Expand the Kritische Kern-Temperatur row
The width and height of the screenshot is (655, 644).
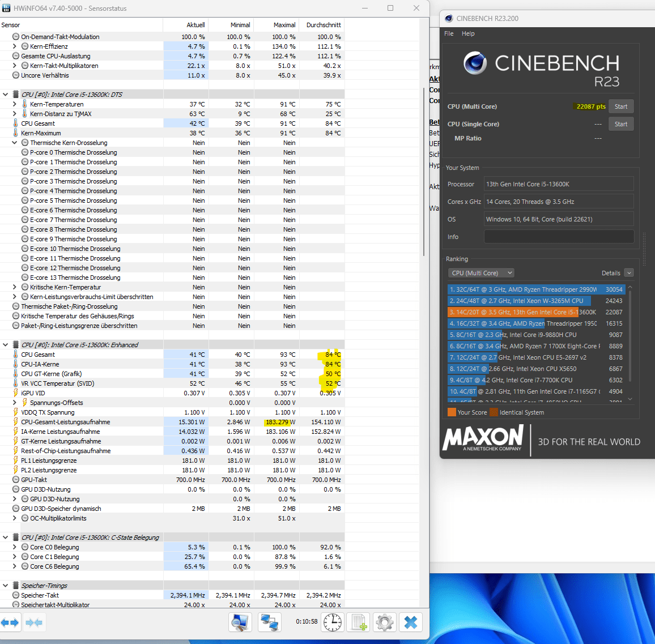pos(15,287)
